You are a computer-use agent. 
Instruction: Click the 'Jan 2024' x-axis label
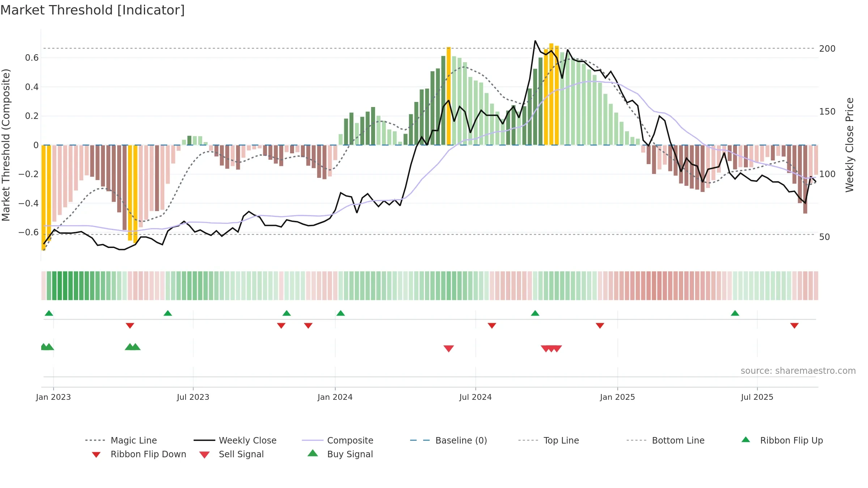tap(335, 397)
